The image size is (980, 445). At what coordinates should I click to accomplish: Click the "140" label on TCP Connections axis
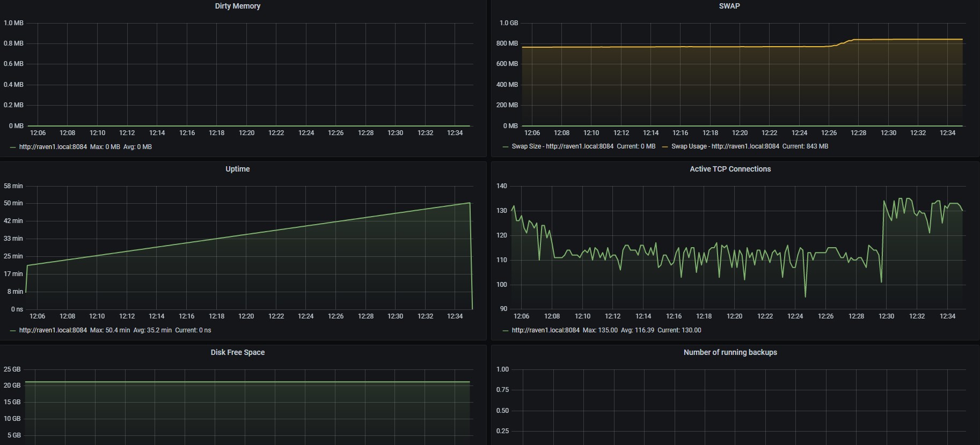tap(502, 186)
